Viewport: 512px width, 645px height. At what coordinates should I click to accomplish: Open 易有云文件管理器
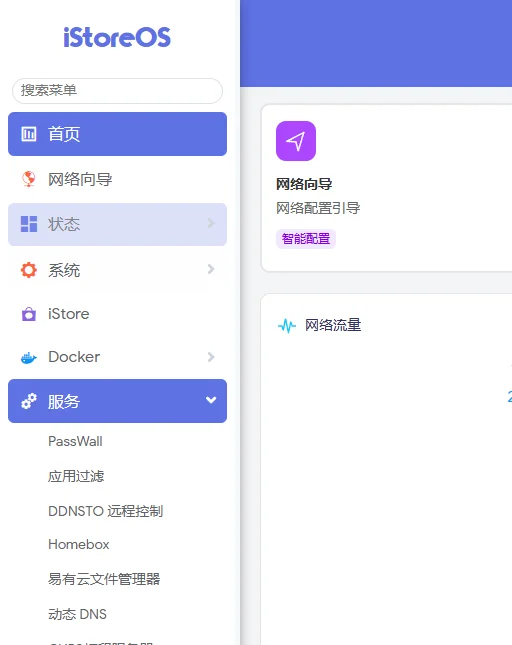pos(104,579)
